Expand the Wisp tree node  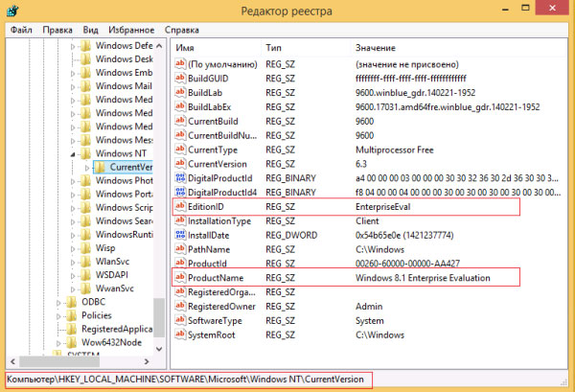coord(73,249)
